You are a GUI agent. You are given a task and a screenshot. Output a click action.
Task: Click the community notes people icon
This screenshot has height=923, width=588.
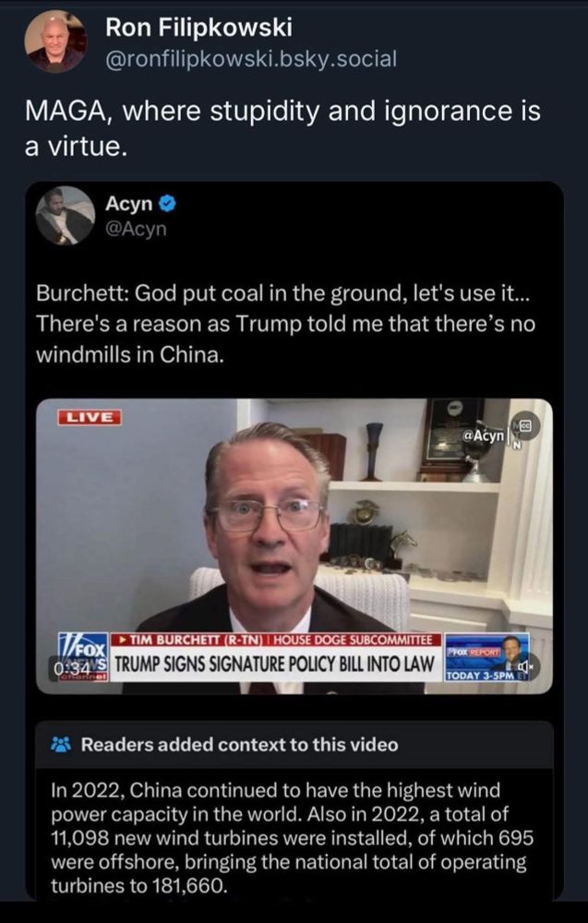(61, 745)
